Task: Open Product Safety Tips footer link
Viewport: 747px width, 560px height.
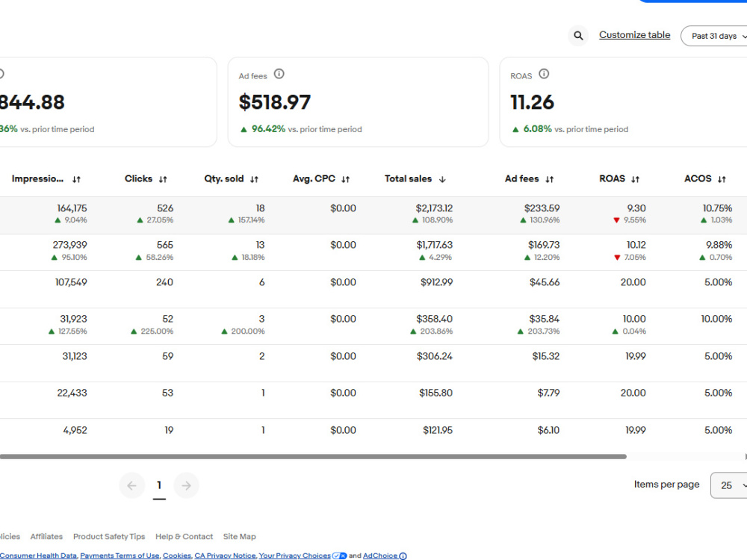Action: pyautogui.click(x=109, y=537)
